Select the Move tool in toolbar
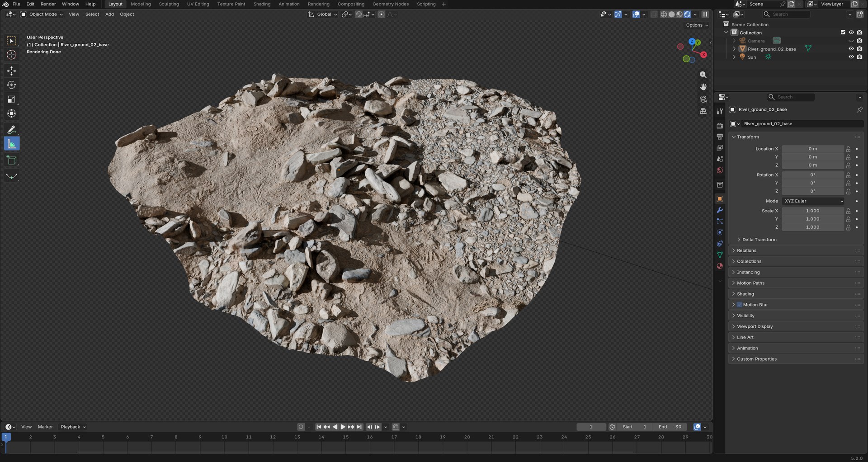Viewport: 868px width, 462px height. [x=12, y=71]
